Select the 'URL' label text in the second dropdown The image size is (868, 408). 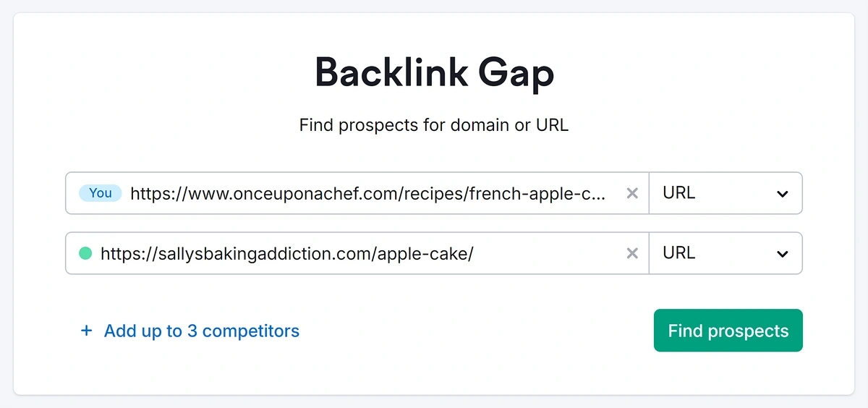pyautogui.click(x=678, y=253)
